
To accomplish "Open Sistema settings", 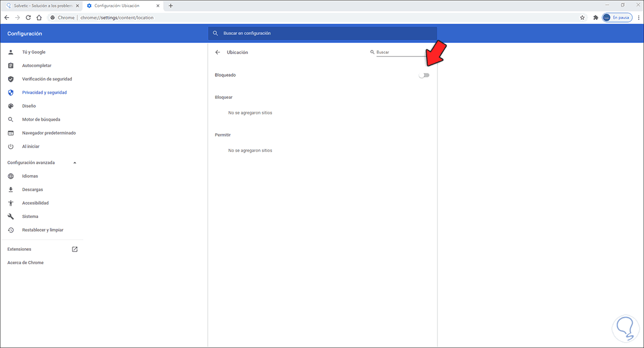I will (30, 216).
